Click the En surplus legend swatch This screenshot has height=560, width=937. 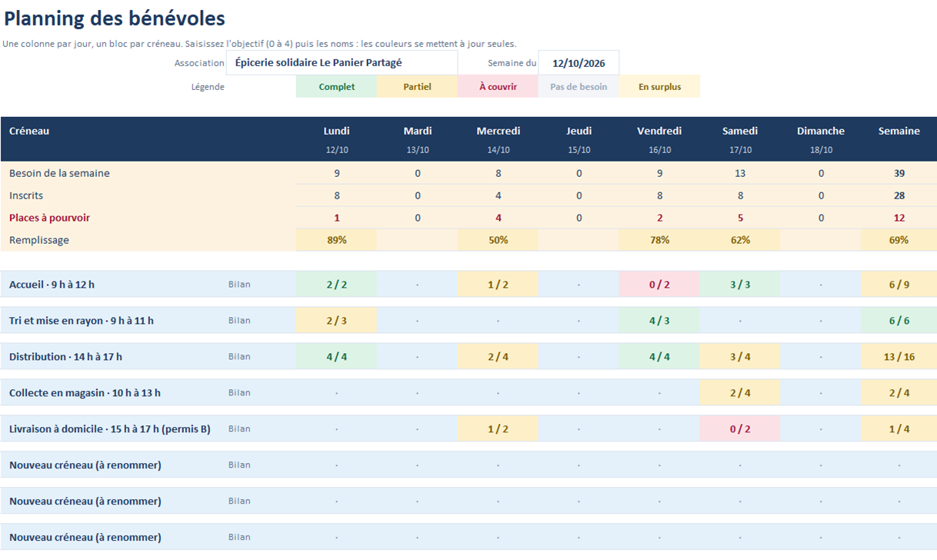pyautogui.click(x=659, y=87)
